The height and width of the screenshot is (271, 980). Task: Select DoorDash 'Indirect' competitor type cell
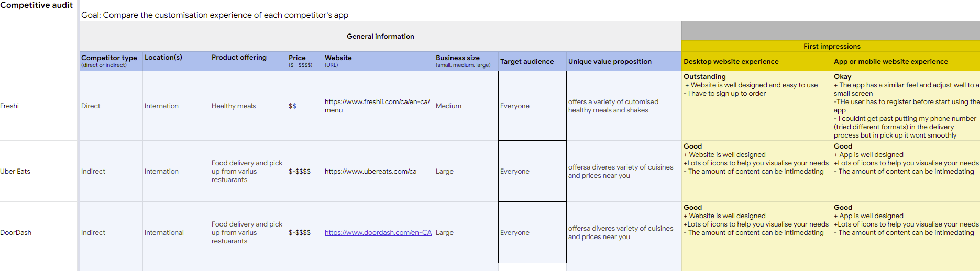point(111,232)
